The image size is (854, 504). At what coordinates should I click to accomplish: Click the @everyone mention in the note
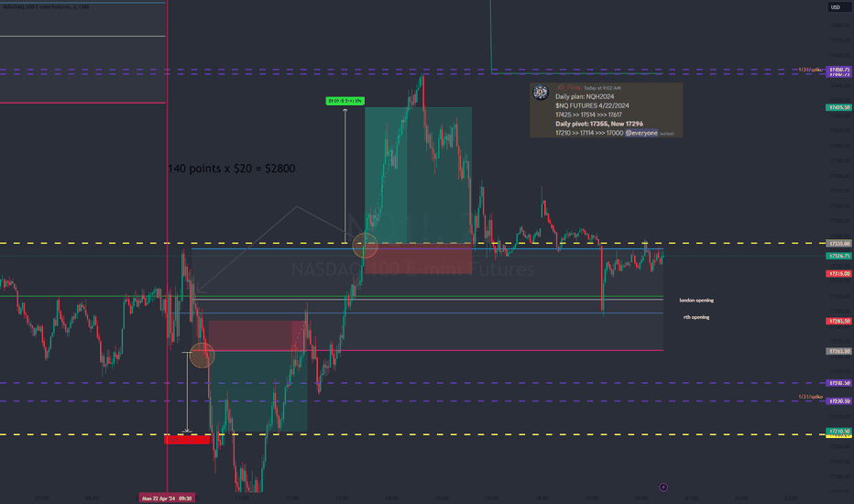click(x=641, y=133)
